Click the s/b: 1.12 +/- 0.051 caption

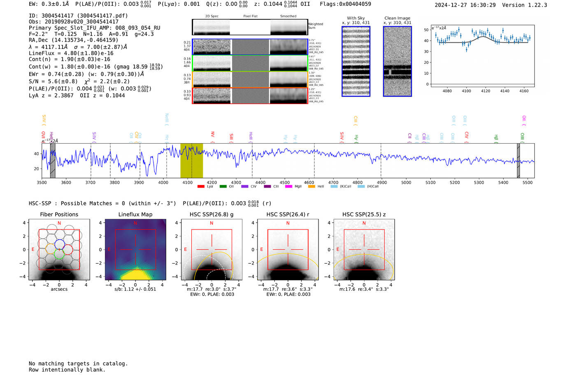(135, 289)
